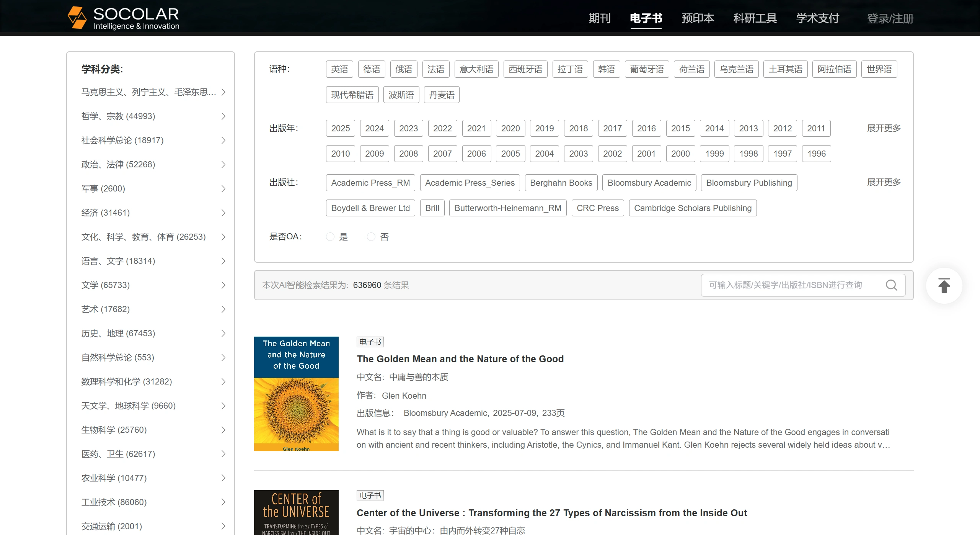The image size is (980, 535).
Task: Filter by publication year 2020
Action: pos(510,128)
